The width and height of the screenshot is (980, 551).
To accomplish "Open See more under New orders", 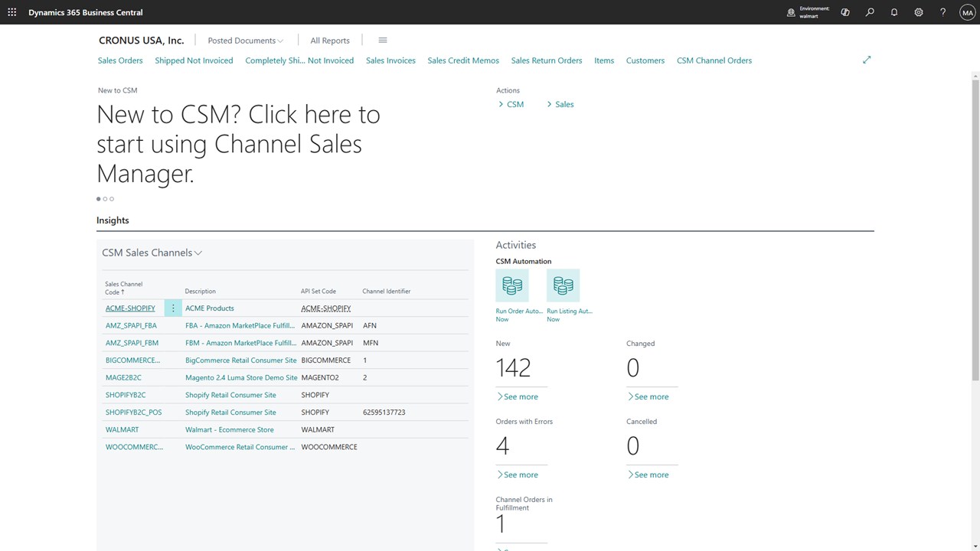I will click(517, 396).
